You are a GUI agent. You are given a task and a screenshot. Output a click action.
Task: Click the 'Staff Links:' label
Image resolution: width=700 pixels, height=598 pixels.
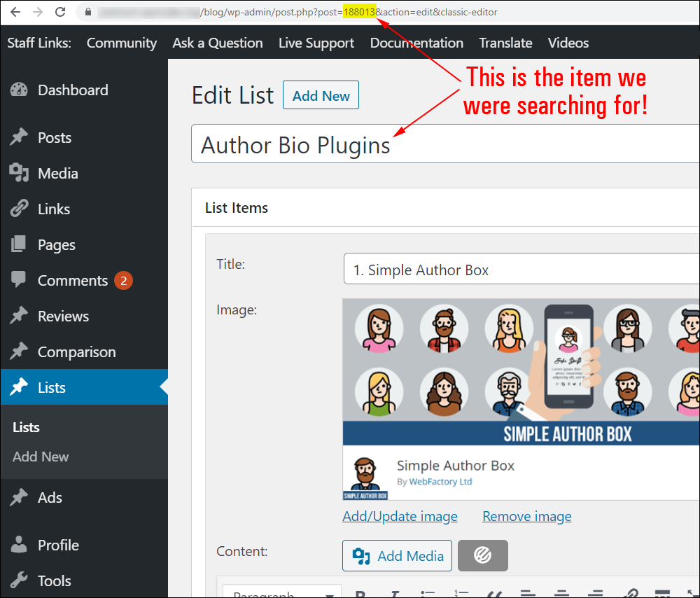tap(39, 43)
